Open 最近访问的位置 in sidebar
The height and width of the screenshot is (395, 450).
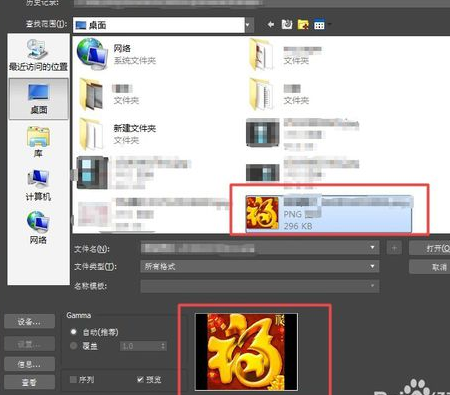(x=38, y=55)
